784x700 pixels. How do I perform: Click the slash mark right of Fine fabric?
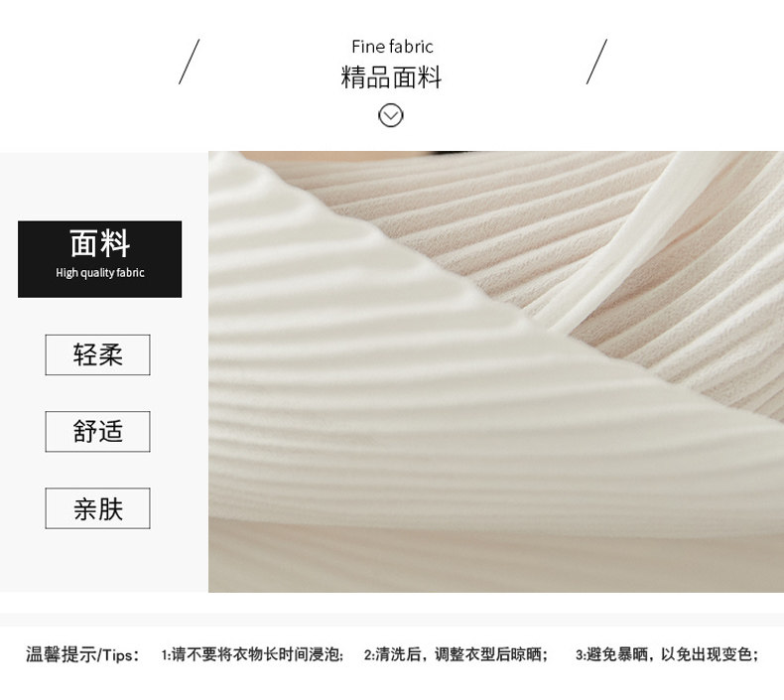pyautogui.click(x=596, y=62)
